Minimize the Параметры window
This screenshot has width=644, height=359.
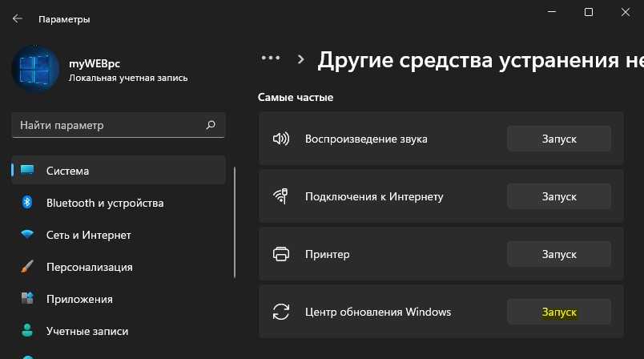click(x=552, y=12)
